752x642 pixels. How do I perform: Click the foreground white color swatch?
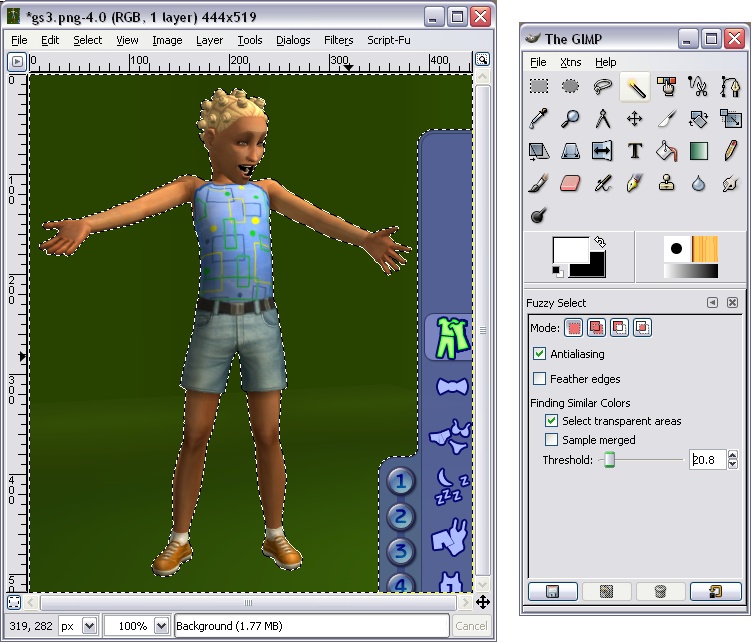click(569, 248)
